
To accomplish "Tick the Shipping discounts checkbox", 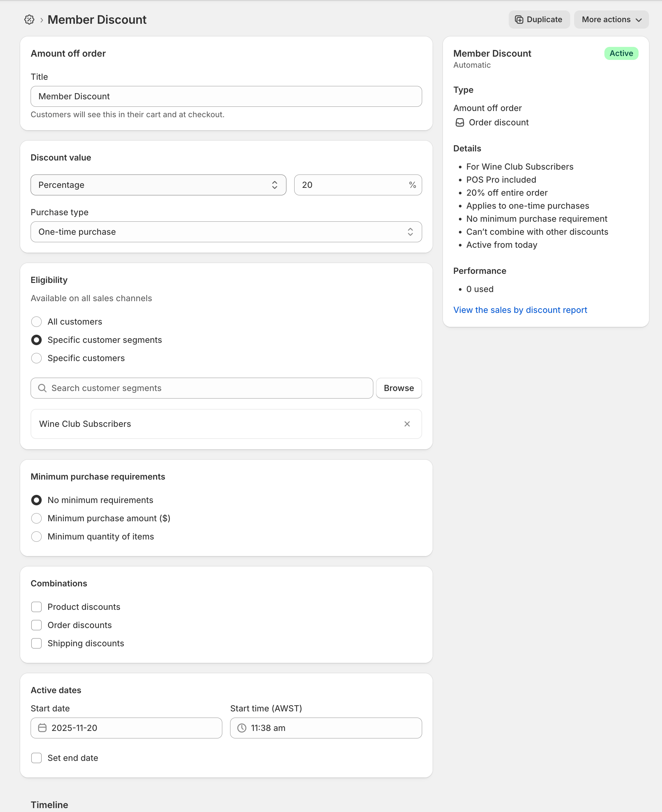I will [36, 643].
